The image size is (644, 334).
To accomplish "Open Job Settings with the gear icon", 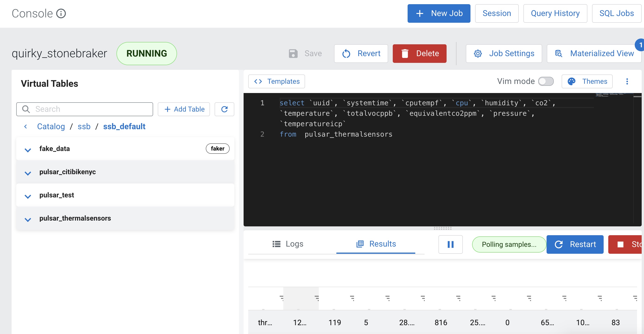I will (504, 53).
